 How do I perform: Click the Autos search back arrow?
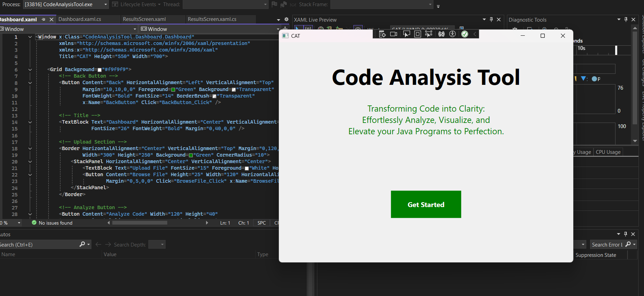pyautogui.click(x=98, y=244)
